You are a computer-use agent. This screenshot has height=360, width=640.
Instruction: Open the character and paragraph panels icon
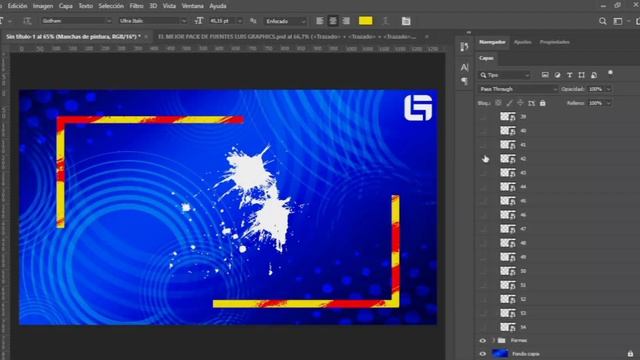[406, 21]
